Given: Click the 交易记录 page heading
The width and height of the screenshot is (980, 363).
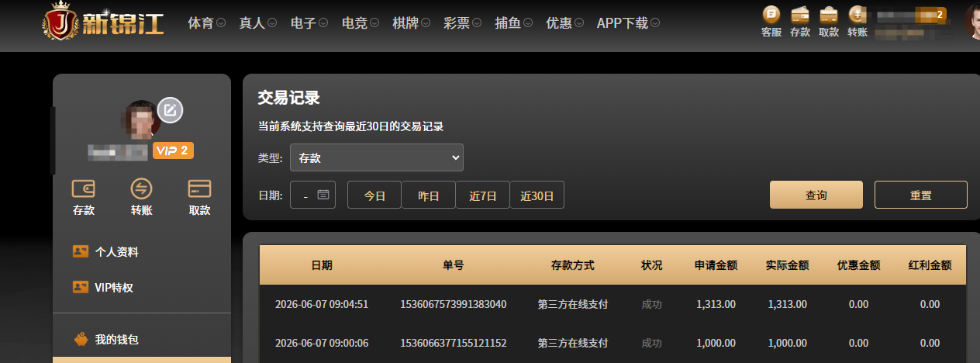Looking at the screenshot, I should click(289, 98).
